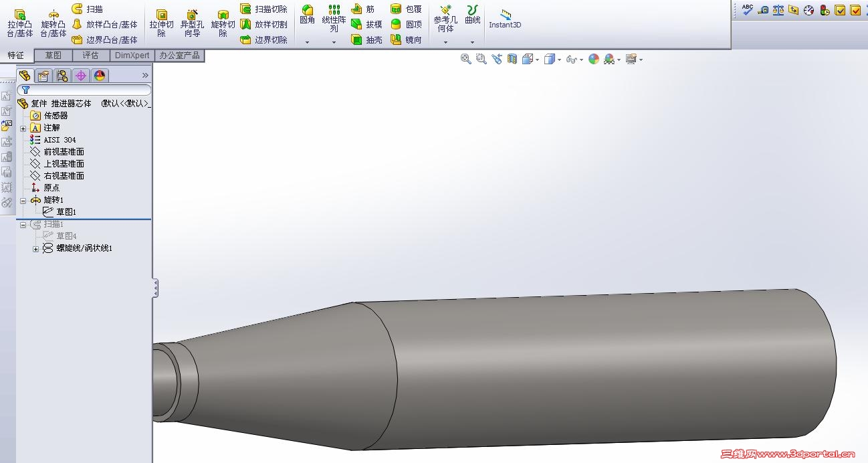The image size is (868, 463).
Task: Choose the 放样凸台/基体 loft boss tool
Action: click(x=104, y=24)
